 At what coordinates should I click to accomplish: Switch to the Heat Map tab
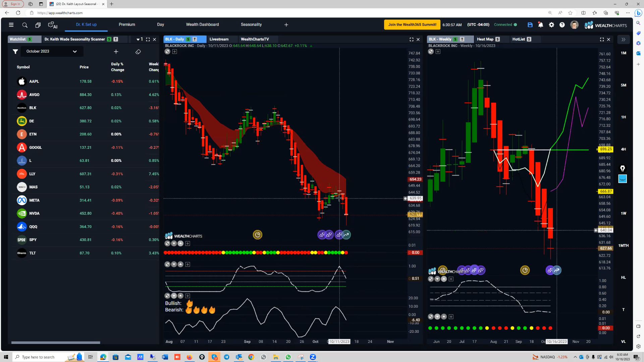[485, 39]
